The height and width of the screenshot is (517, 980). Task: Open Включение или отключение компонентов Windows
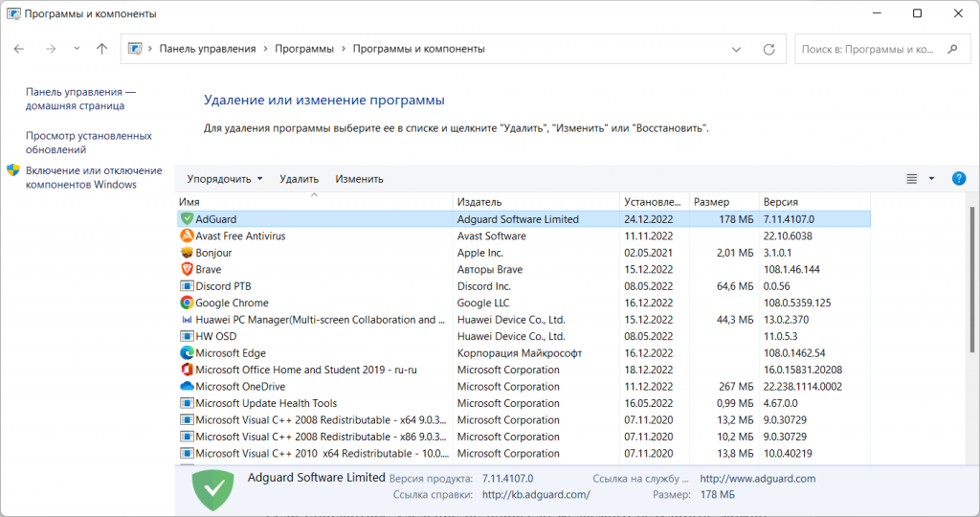(94, 177)
